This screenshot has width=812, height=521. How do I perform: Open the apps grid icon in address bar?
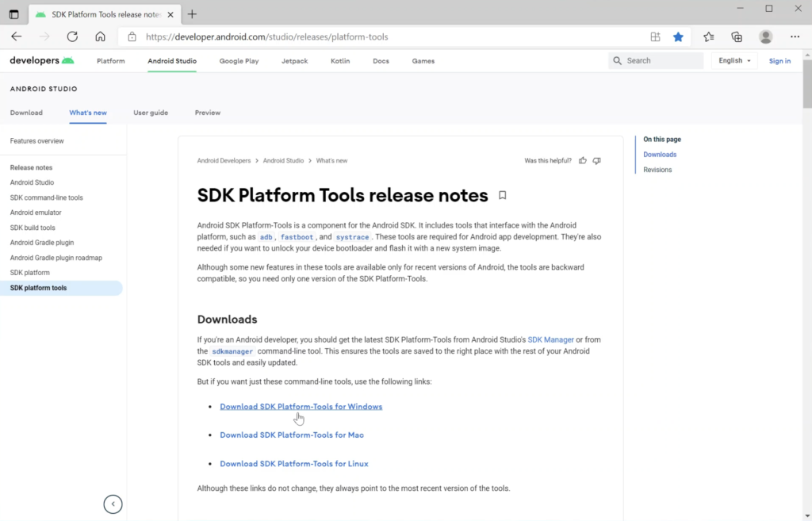pos(655,36)
